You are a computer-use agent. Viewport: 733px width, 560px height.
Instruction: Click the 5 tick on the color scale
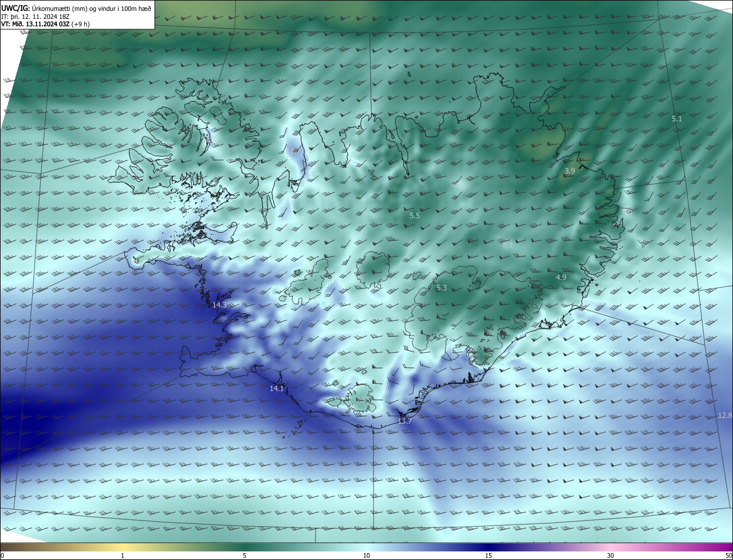pos(245,555)
